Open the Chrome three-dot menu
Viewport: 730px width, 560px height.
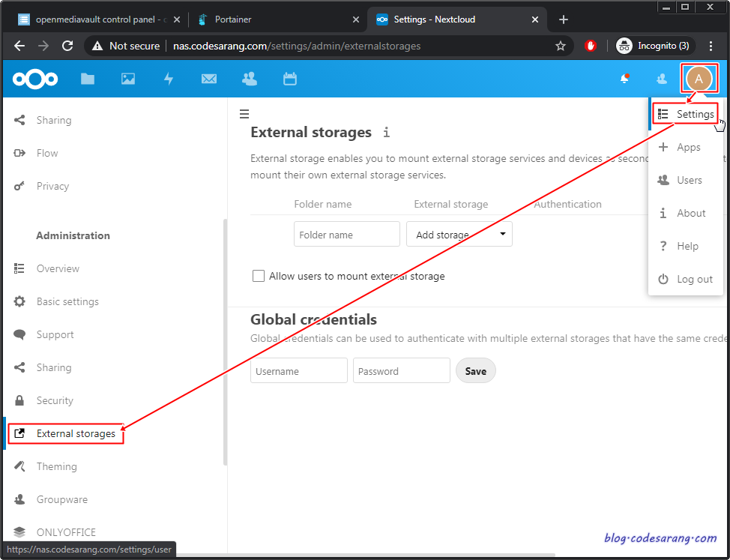click(711, 46)
